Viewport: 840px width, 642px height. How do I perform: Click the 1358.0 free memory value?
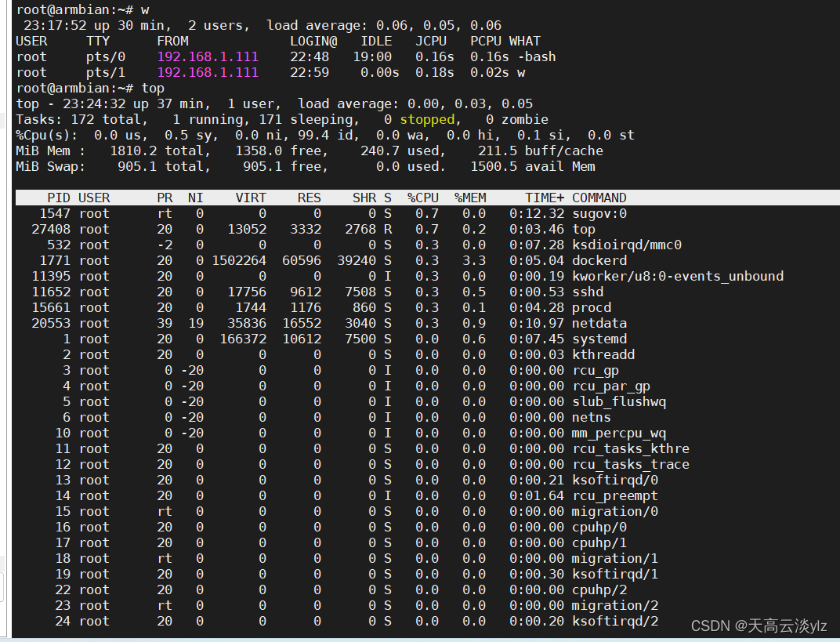coord(259,151)
